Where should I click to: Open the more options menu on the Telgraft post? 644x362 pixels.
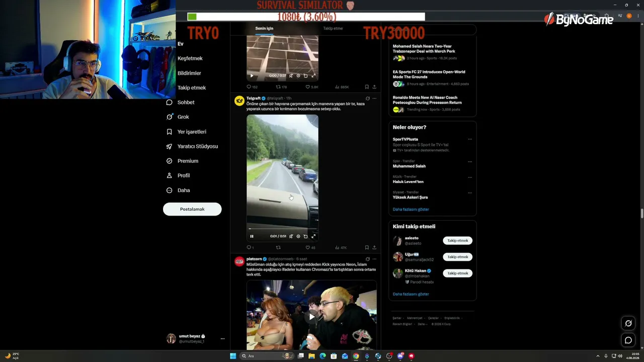tap(374, 99)
